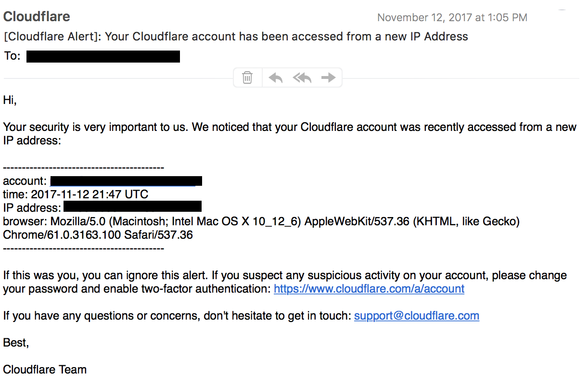Reply to the Cloudflare alert email
The height and width of the screenshot is (386, 588).
(x=275, y=77)
